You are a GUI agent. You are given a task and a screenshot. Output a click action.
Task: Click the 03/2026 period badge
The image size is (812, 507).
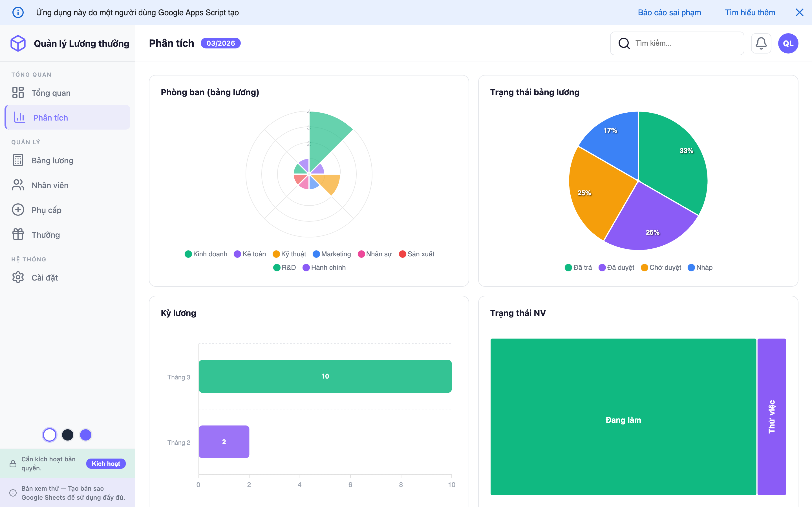tap(220, 43)
